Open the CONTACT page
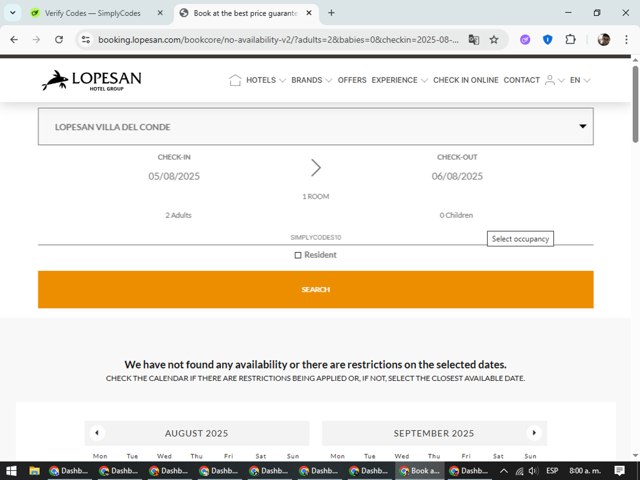The height and width of the screenshot is (480, 640). click(522, 80)
